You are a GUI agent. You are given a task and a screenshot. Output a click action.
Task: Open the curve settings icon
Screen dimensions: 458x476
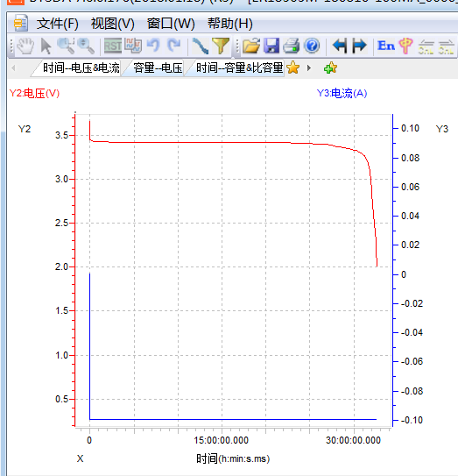coord(133,46)
